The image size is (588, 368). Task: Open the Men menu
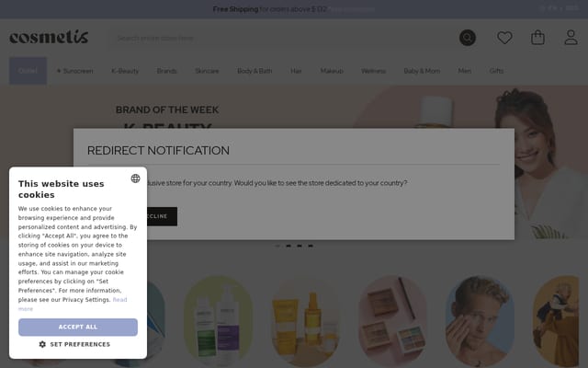tap(464, 71)
